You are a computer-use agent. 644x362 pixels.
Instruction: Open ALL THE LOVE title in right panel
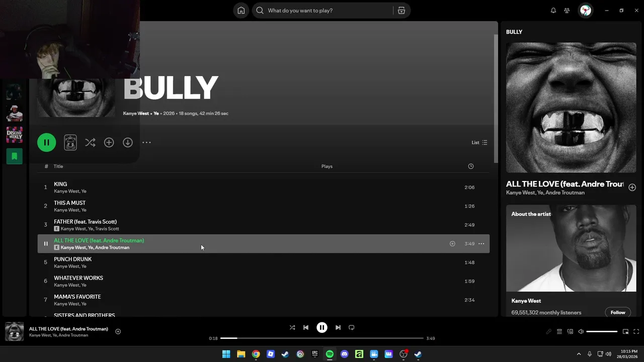point(565,184)
